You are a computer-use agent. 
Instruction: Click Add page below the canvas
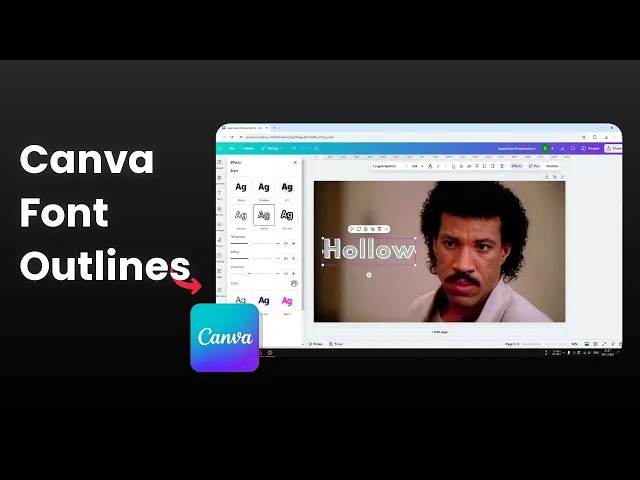click(x=440, y=332)
